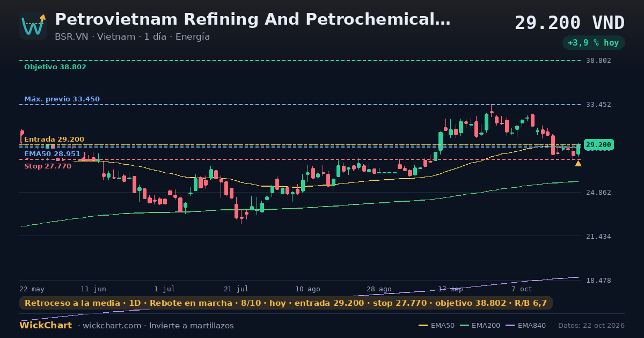
Task: Click the 21.434 price axis value
Action: pos(599,236)
